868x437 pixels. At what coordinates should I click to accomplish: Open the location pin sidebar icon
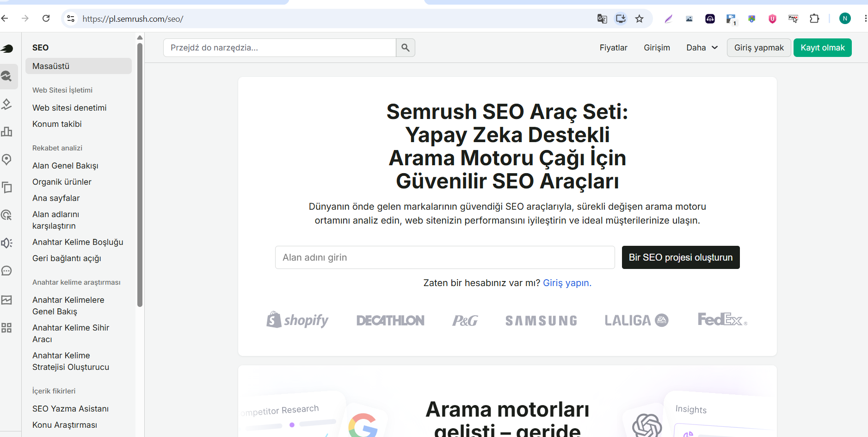point(6,160)
